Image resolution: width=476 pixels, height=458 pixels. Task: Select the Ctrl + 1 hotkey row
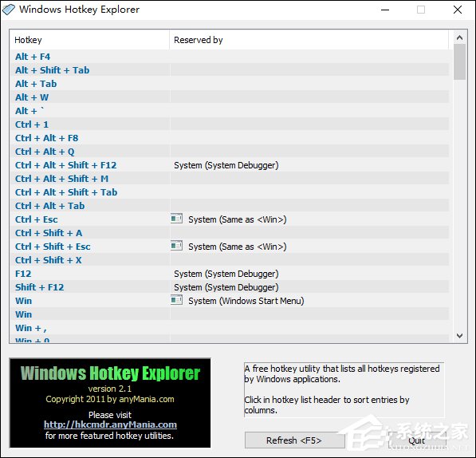(x=229, y=124)
